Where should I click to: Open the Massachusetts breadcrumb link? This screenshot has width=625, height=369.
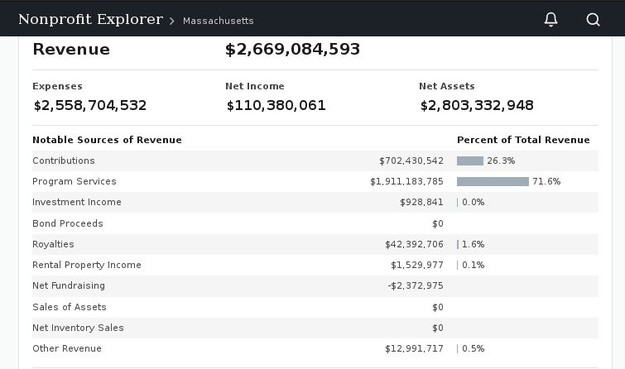(x=218, y=21)
